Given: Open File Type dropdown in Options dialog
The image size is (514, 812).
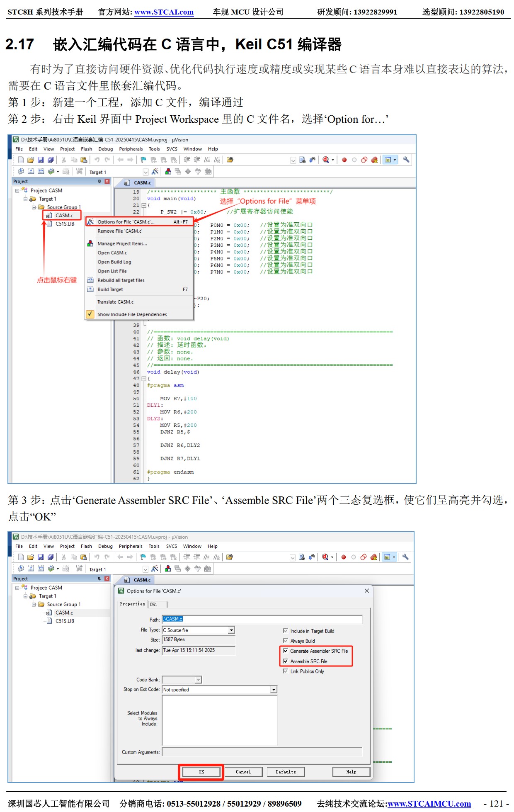Looking at the screenshot, I should pyautogui.click(x=231, y=630).
